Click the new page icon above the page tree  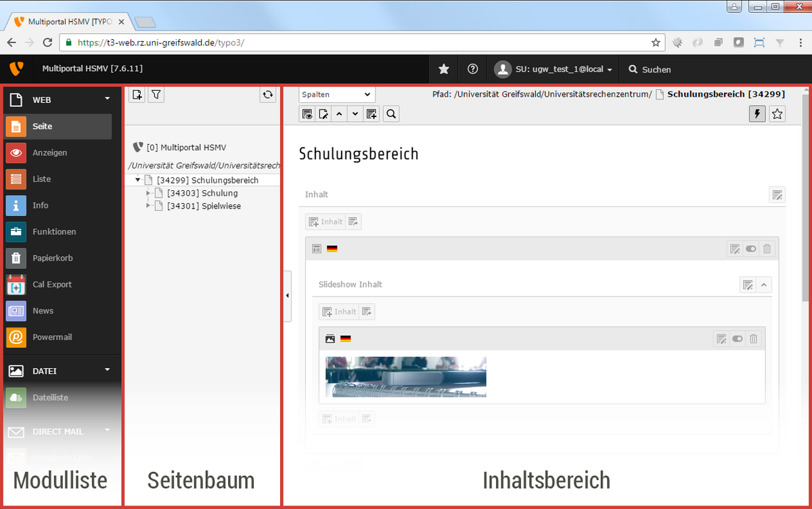click(137, 95)
